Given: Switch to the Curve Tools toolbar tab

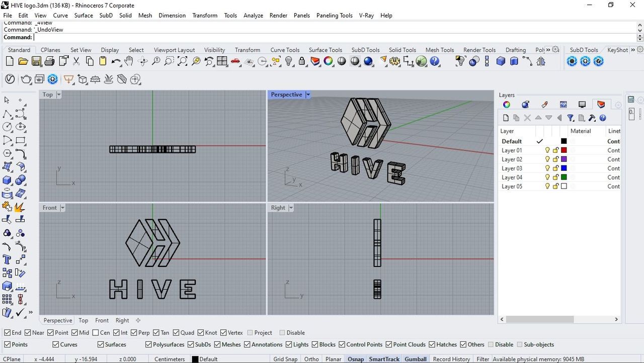Looking at the screenshot, I should pyautogui.click(x=285, y=50).
